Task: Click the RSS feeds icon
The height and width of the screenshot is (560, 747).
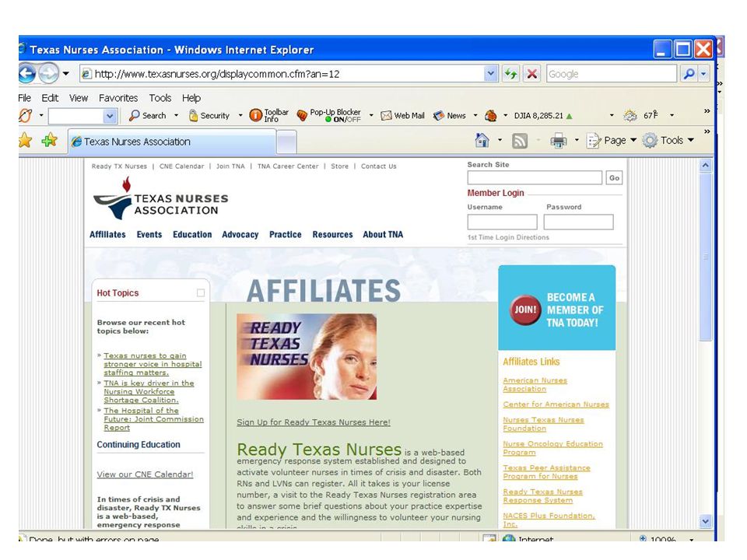Action: point(519,141)
